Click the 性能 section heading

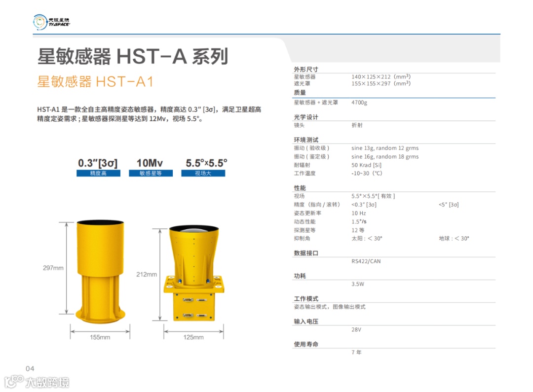pyautogui.click(x=300, y=188)
